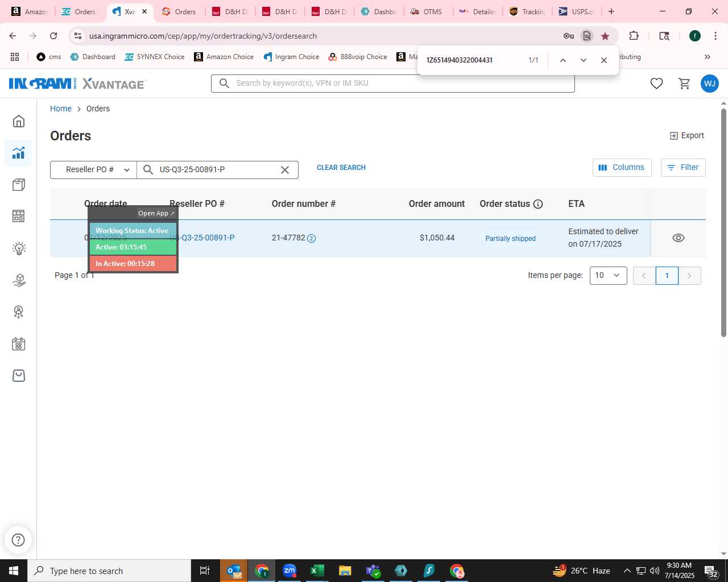728x582 pixels.
Task: Open the SYNNEX Choice bookmark
Action: [155, 57]
